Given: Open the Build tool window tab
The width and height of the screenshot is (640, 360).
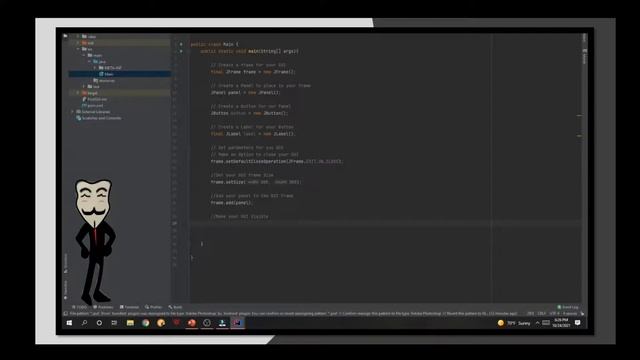Looking at the screenshot, I should (176, 307).
